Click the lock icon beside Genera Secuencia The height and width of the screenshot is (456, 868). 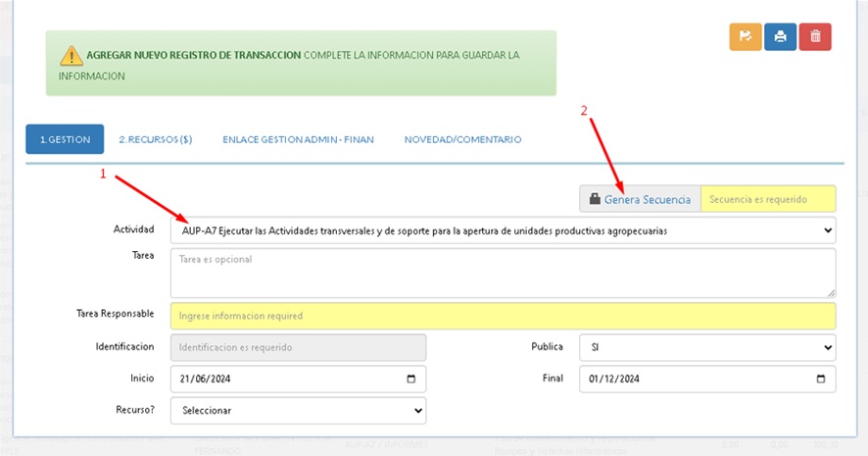pyautogui.click(x=595, y=199)
